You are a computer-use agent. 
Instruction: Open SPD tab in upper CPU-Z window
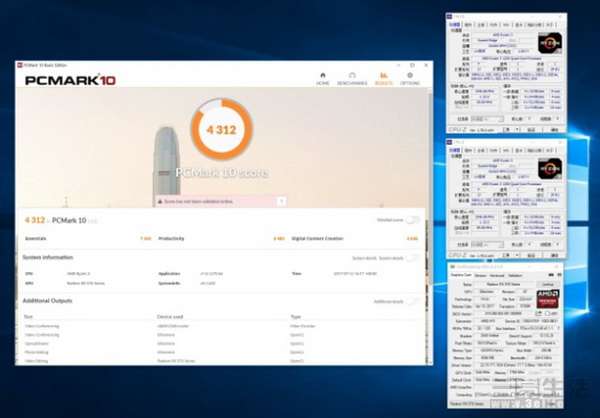click(506, 25)
